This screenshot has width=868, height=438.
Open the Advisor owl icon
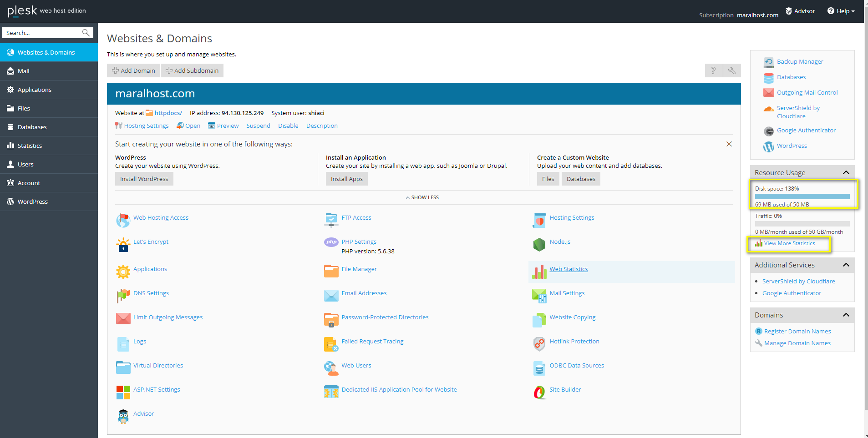123,417
